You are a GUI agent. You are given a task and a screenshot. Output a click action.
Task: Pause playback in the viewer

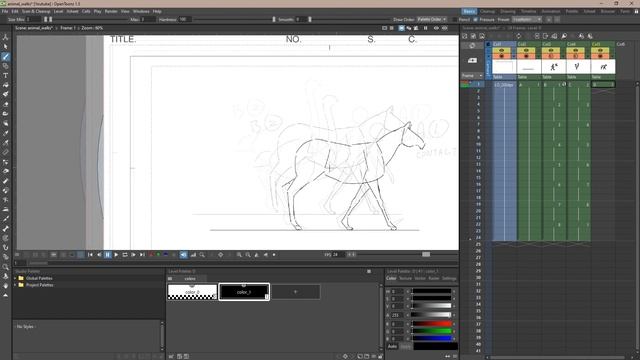point(108,255)
